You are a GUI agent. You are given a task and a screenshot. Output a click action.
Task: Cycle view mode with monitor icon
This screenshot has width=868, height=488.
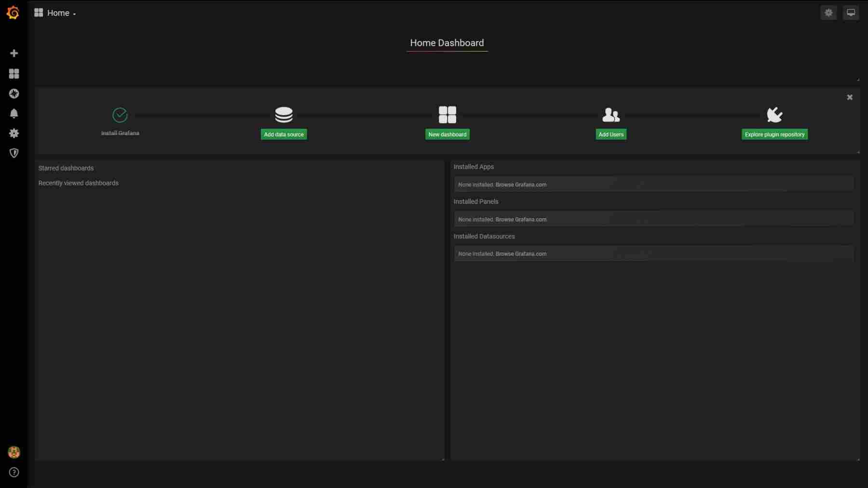pos(851,13)
